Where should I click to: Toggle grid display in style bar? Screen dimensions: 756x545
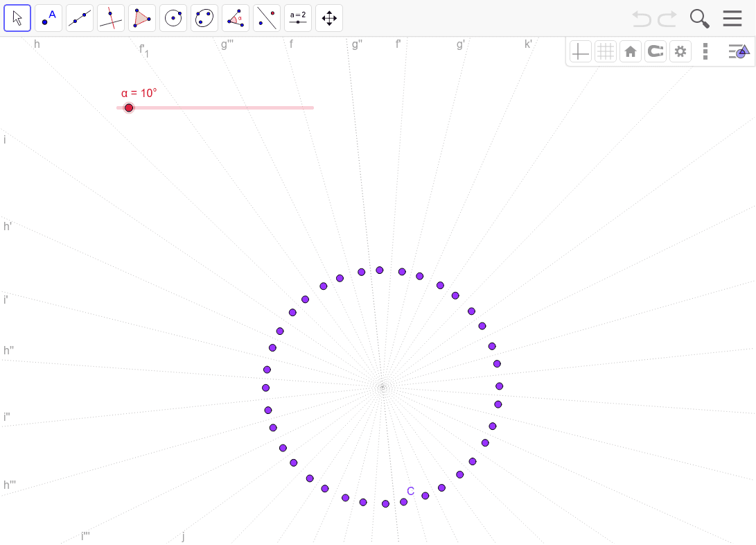click(x=606, y=51)
